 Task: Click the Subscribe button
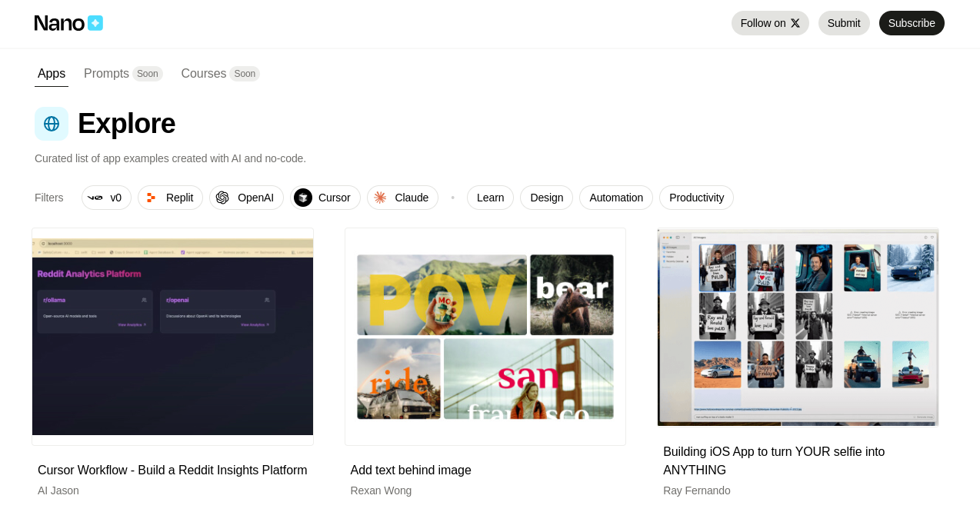tap(912, 23)
